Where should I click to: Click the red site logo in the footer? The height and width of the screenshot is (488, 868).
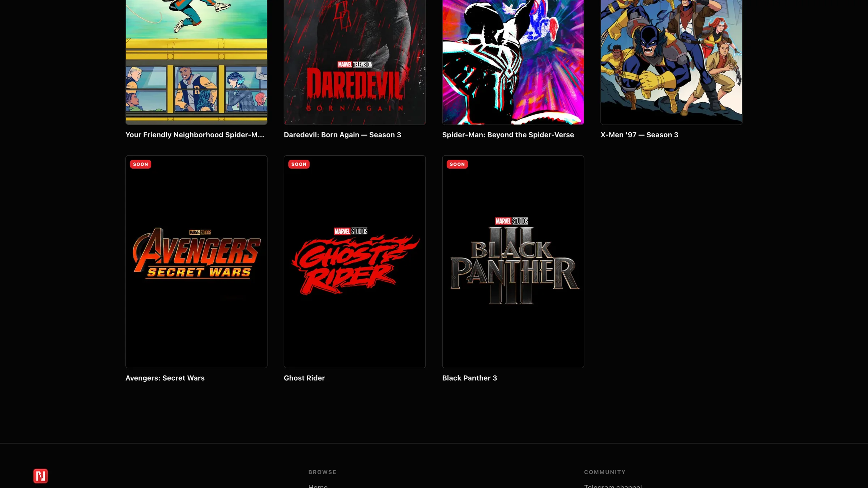(x=41, y=476)
